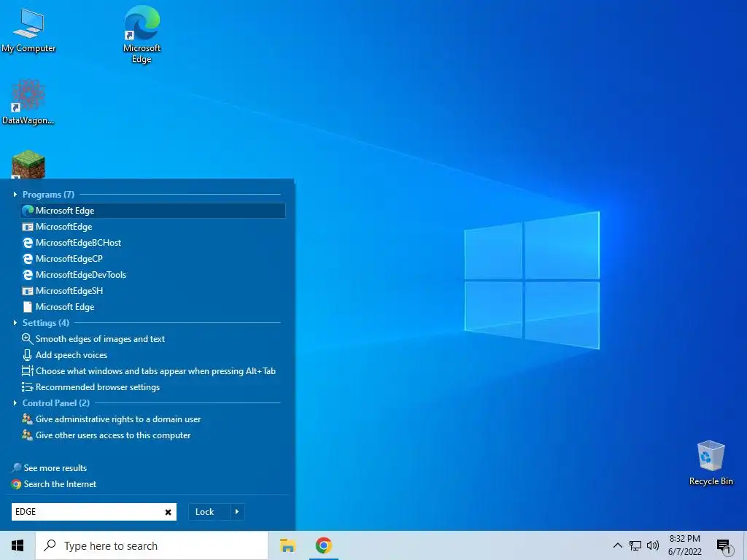Viewport: 747px width, 560px height.
Task: Open Give administrative rights to a domain user
Action: coord(153,419)
